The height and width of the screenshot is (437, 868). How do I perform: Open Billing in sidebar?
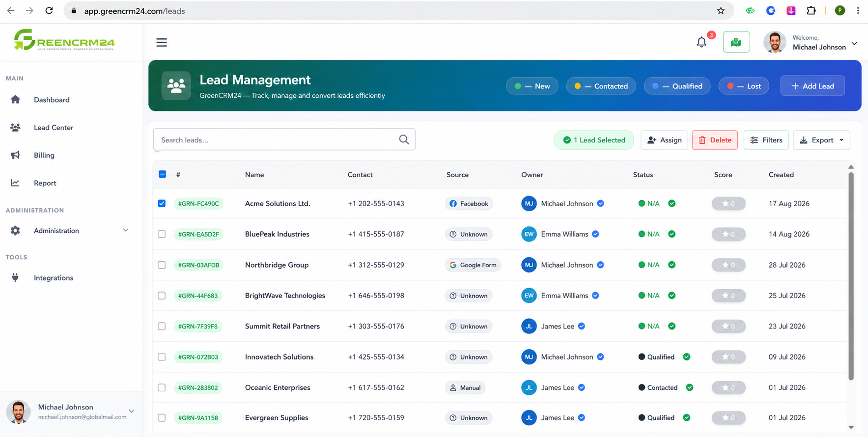pos(44,155)
